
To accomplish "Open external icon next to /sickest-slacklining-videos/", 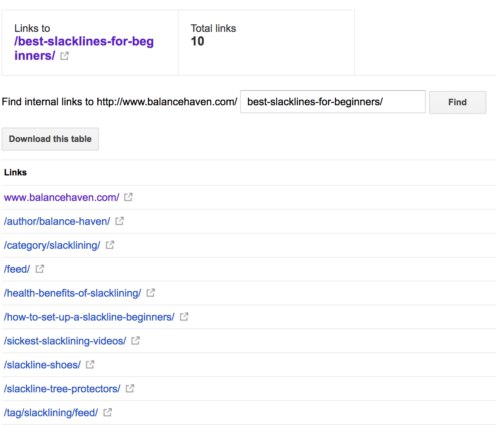I will 135,341.
